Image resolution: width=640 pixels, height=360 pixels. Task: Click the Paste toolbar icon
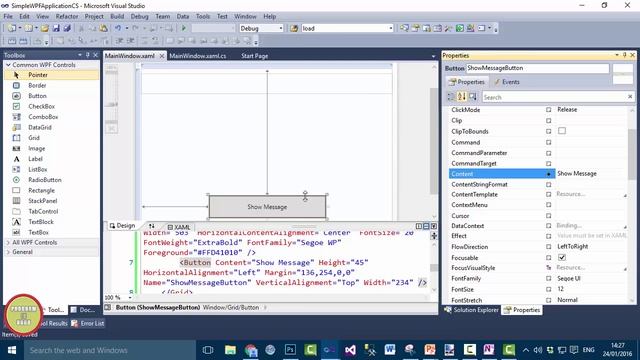pyautogui.click(x=104, y=28)
